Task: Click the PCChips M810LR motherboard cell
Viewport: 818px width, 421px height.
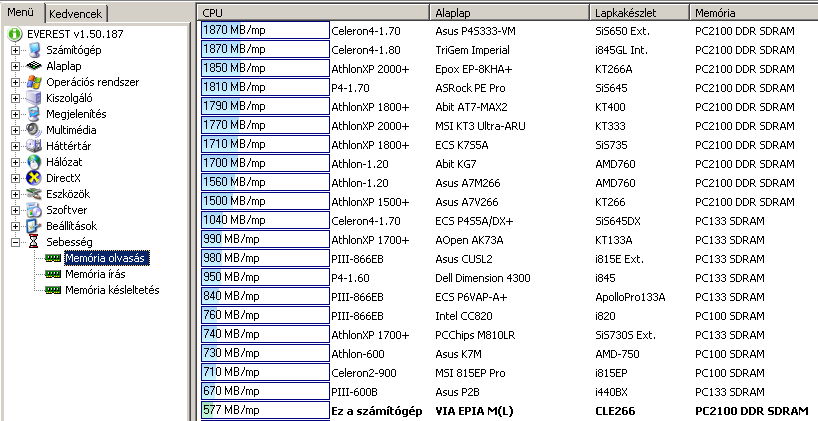Action: point(475,335)
